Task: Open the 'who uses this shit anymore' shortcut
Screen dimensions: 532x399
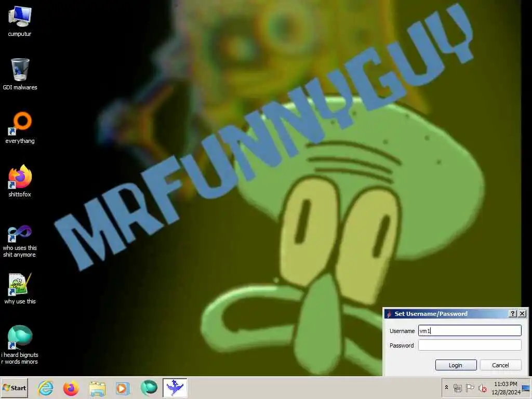Action: [x=20, y=241]
